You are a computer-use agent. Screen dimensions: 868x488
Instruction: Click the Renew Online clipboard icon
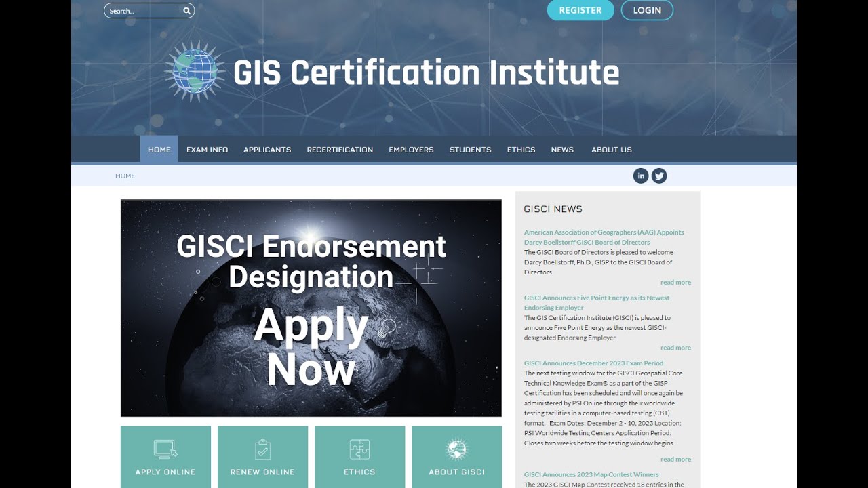pos(262,449)
